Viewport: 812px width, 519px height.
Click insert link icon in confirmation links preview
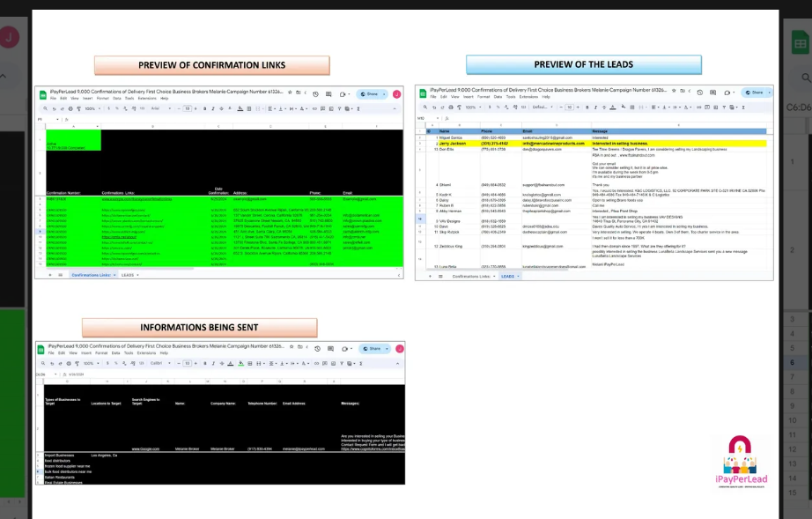point(314,108)
